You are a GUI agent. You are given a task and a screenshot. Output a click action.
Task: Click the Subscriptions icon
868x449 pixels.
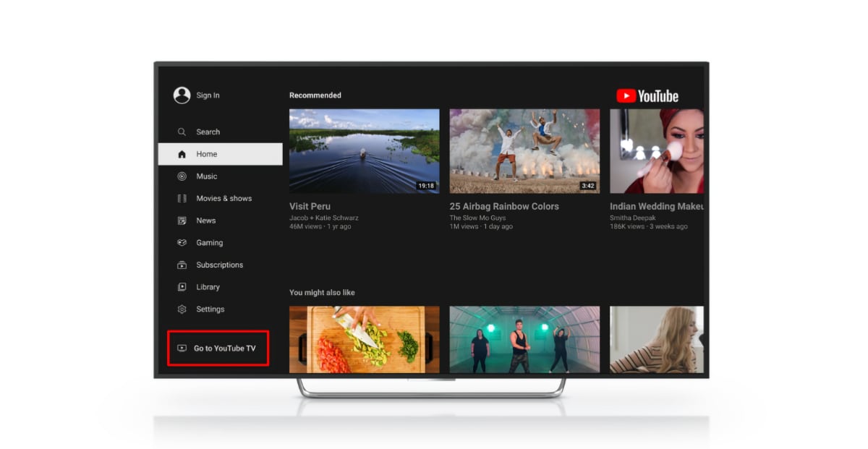[x=182, y=265]
